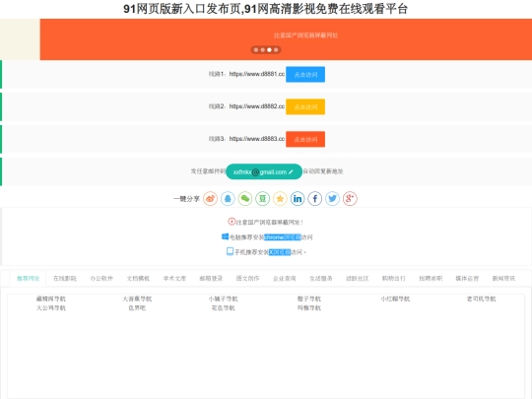Screen dimensions: 532x399
Task: Click the blue visit button for line 1
Action: tap(305, 74)
